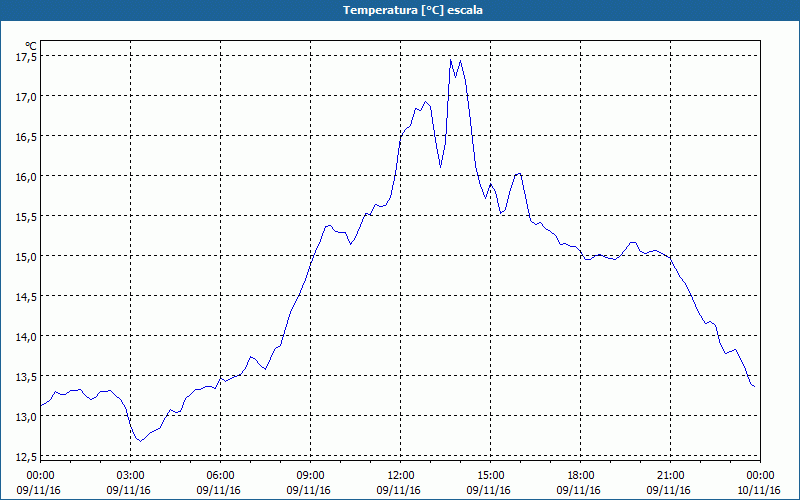Select the 17,0 y-axis label
The image size is (800, 500).
coord(27,96)
